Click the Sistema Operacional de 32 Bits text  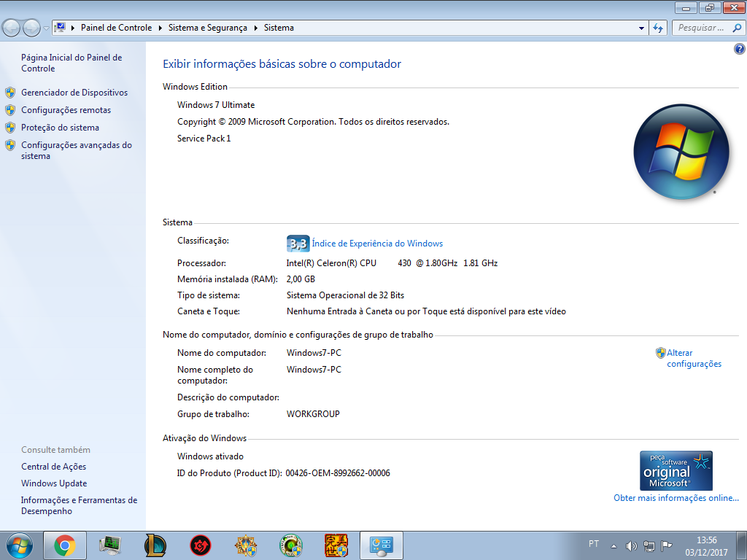[345, 295]
